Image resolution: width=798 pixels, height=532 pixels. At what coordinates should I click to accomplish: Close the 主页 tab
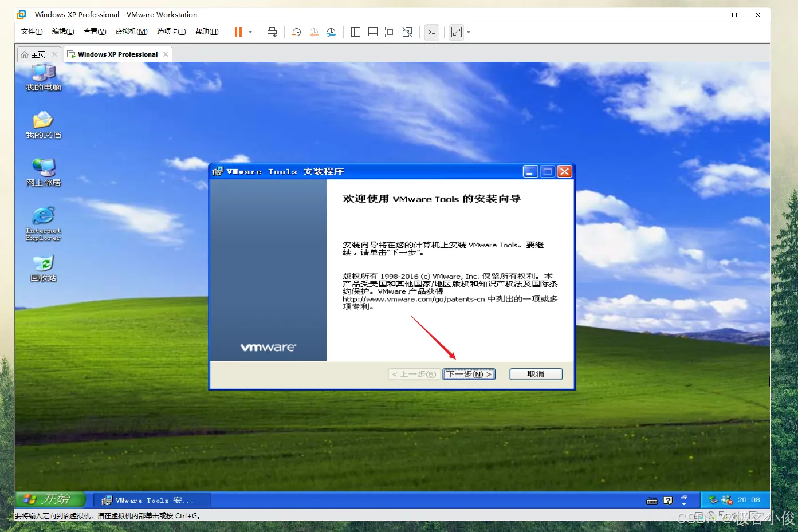(x=55, y=54)
